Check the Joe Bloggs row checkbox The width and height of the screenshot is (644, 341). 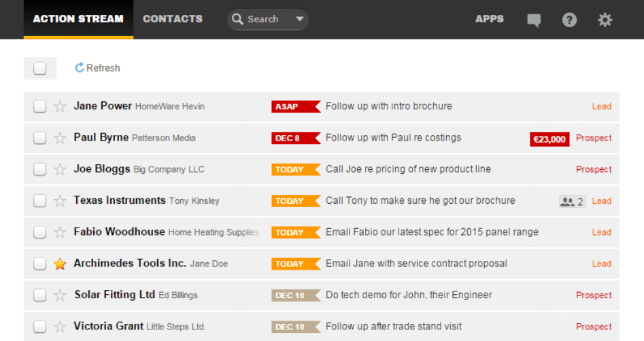pos(40,169)
